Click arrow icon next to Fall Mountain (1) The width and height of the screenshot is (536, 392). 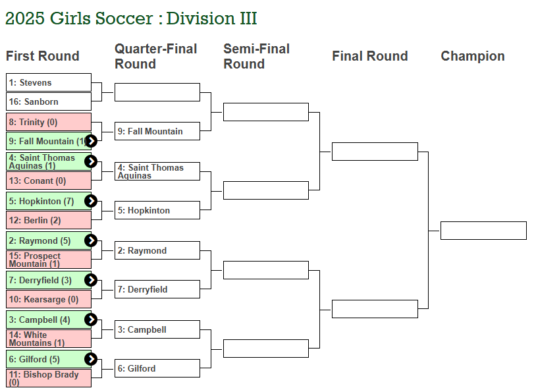[x=91, y=141]
